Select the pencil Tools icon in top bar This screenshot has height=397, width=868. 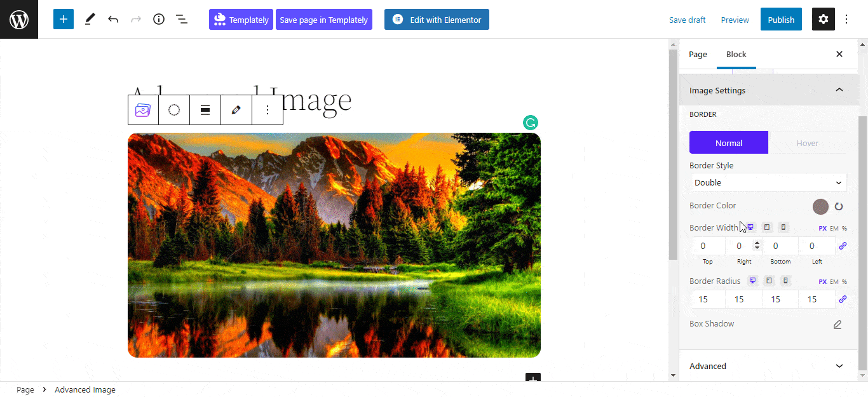(90, 19)
